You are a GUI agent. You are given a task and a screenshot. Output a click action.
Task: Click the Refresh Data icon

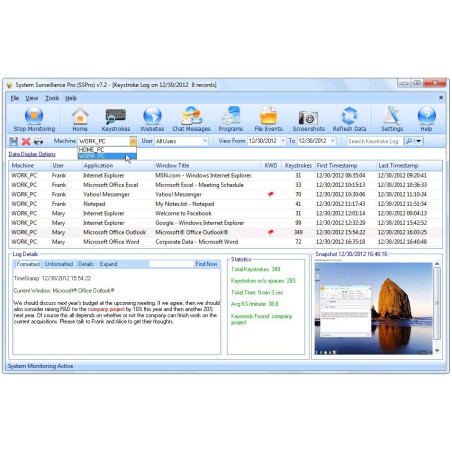[x=349, y=119]
